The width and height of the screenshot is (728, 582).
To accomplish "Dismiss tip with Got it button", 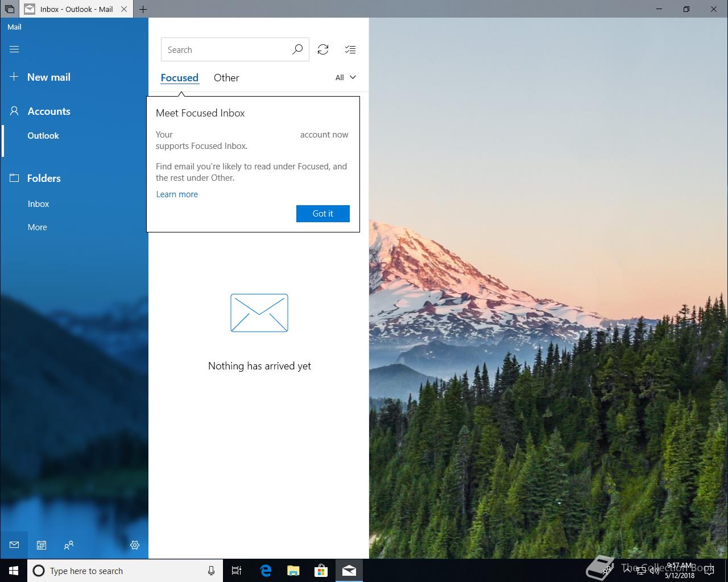I will (323, 214).
